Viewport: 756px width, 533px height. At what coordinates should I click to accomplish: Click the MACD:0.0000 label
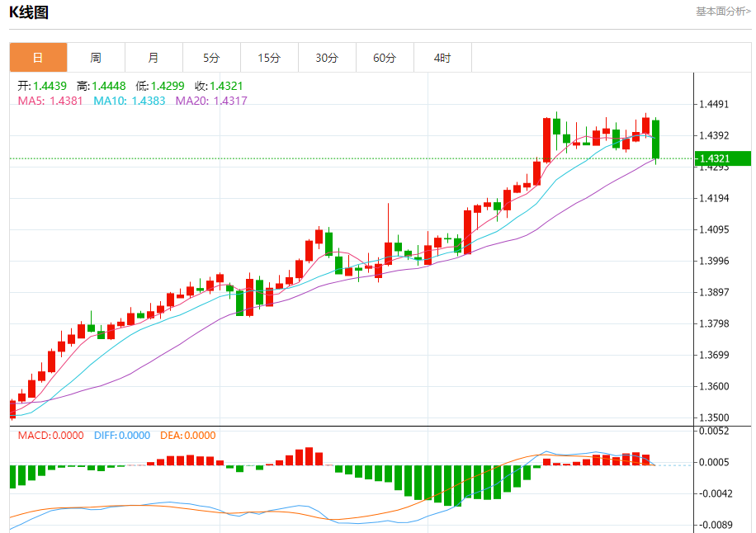pyautogui.click(x=50, y=436)
